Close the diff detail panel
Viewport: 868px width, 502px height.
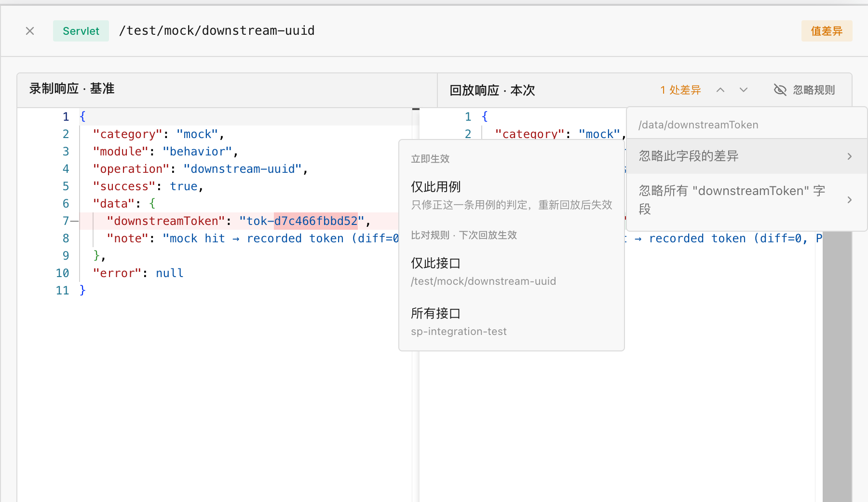pyautogui.click(x=30, y=31)
